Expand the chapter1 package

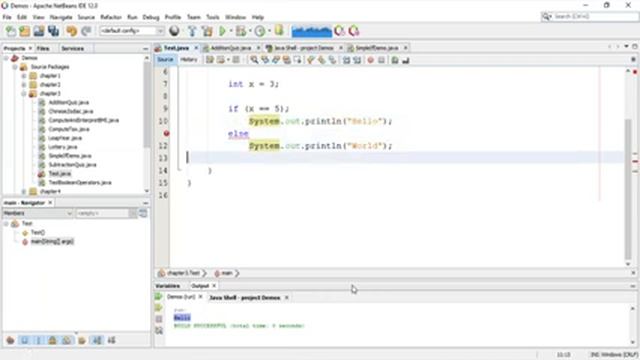[x=24, y=76]
